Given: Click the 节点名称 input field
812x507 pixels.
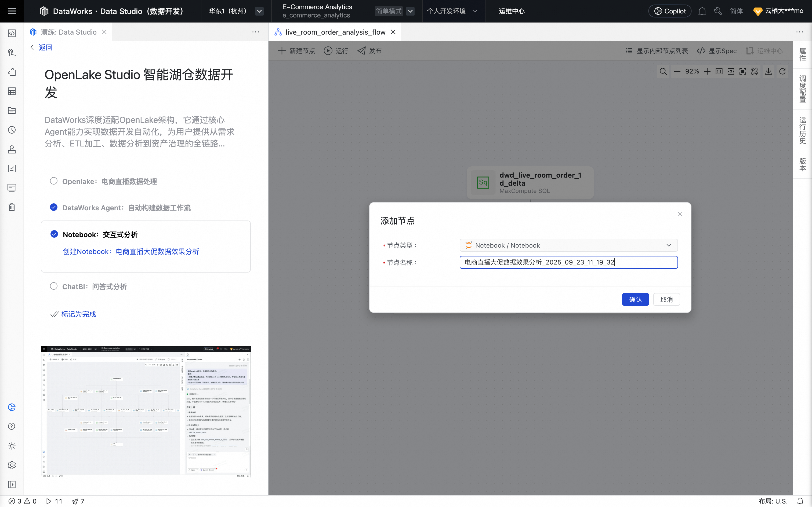Looking at the screenshot, I should pyautogui.click(x=568, y=262).
